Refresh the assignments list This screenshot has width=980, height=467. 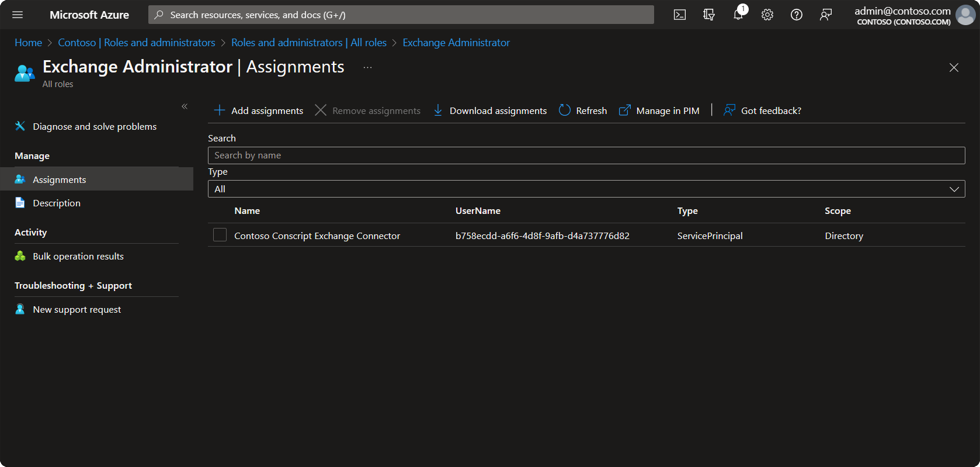tap(583, 110)
